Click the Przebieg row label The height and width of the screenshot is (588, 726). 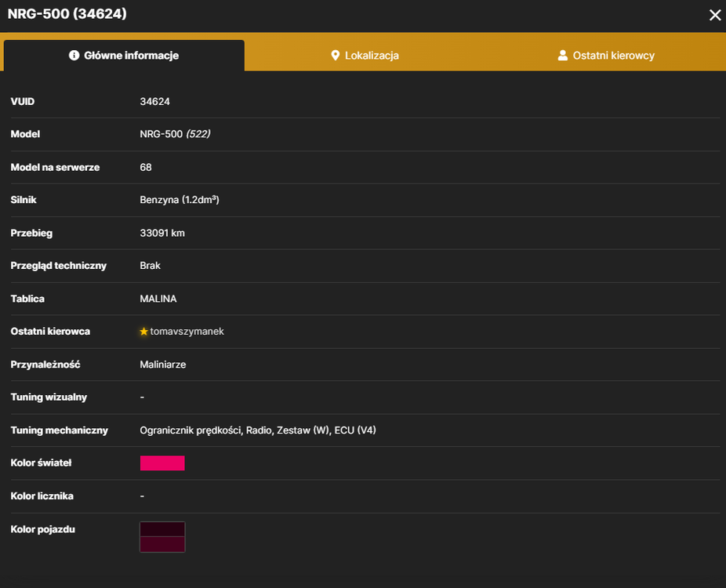31,233
